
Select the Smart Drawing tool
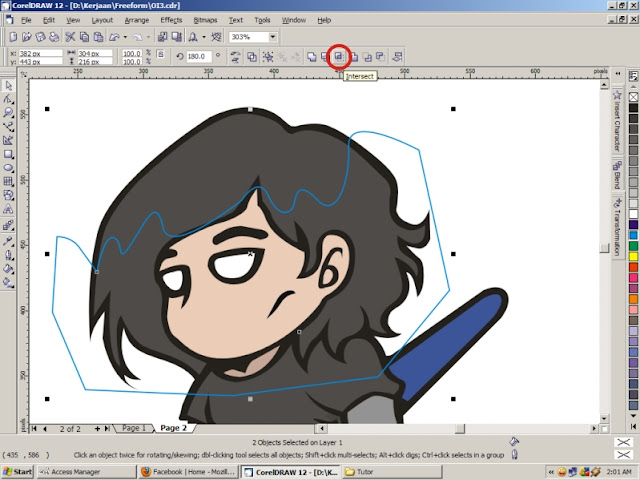coord(8,140)
